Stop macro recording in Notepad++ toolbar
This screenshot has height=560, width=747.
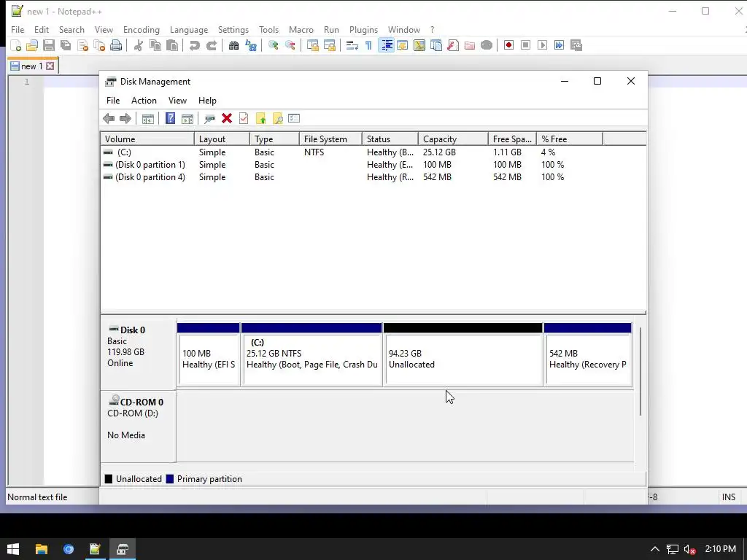coord(525,45)
